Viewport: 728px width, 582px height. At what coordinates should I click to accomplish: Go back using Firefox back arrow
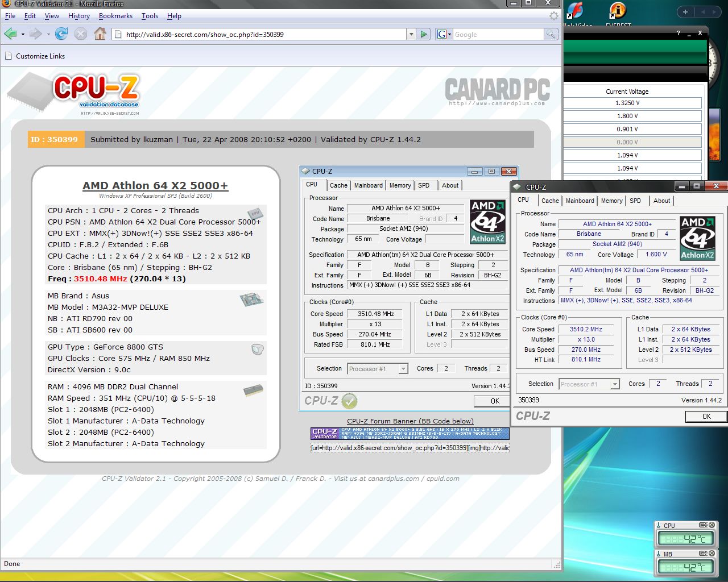pos(10,34)
